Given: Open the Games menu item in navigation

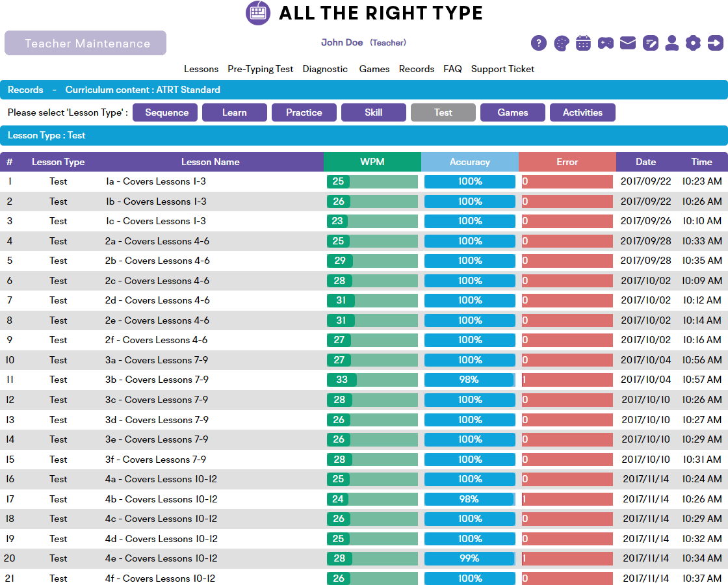Looking at the screenshot, I should pos(374,69).
